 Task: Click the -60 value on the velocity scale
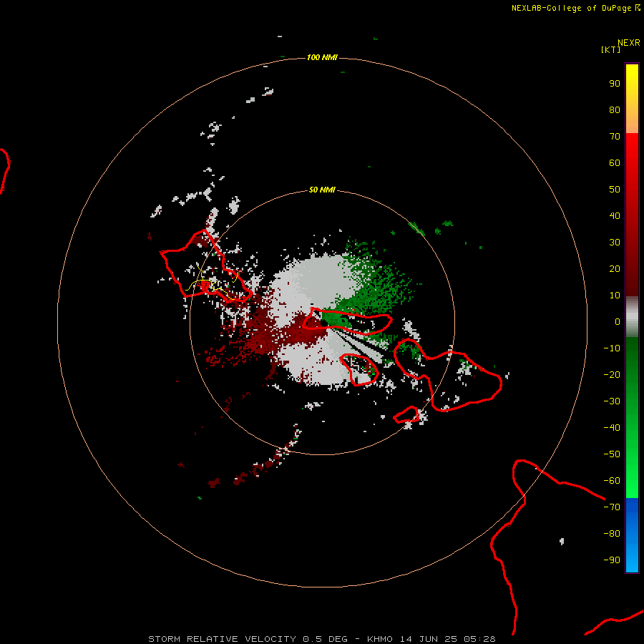point(612,481)
